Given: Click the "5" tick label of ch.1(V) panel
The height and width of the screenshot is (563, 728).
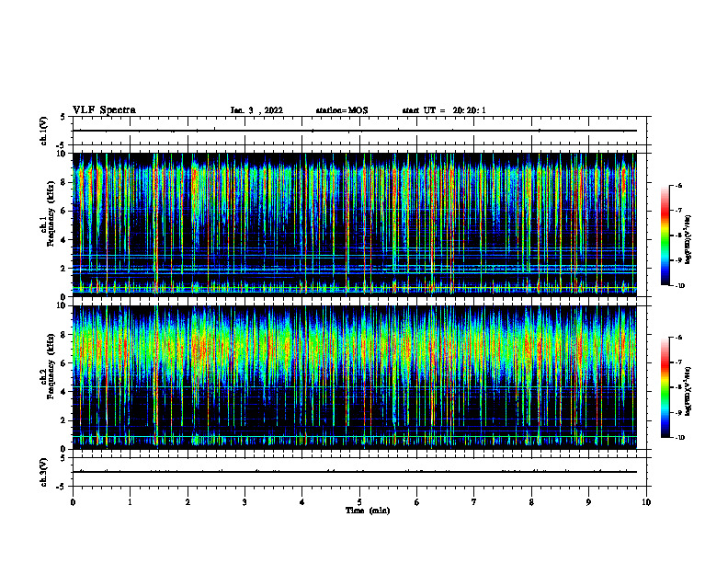Looking at the screenshot, I should point(63,117).
